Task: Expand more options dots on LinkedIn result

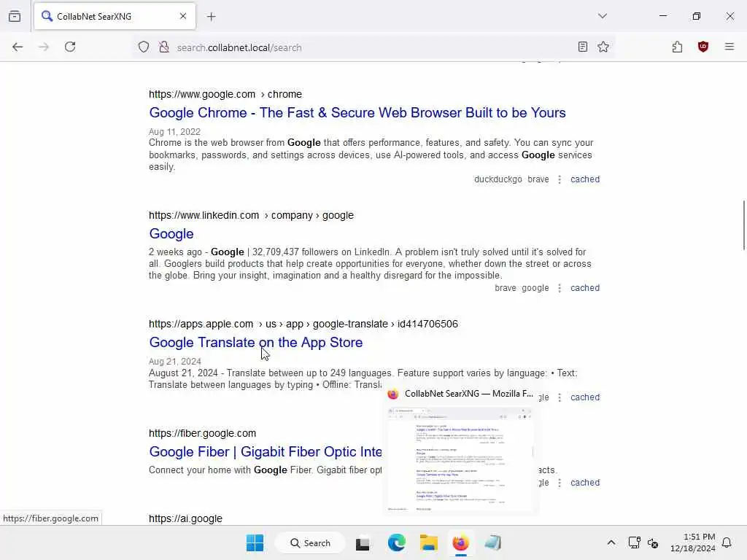Action: tap(560, 288)
